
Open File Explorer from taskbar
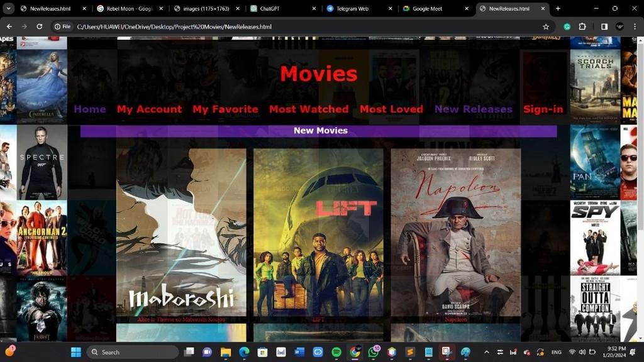click(x=226, y=352)
